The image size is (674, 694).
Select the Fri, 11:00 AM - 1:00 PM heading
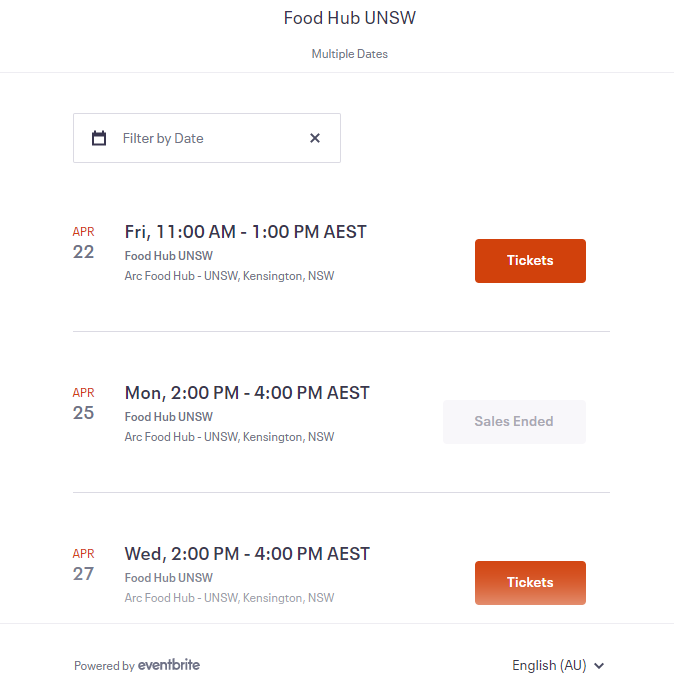pos(246,232)
